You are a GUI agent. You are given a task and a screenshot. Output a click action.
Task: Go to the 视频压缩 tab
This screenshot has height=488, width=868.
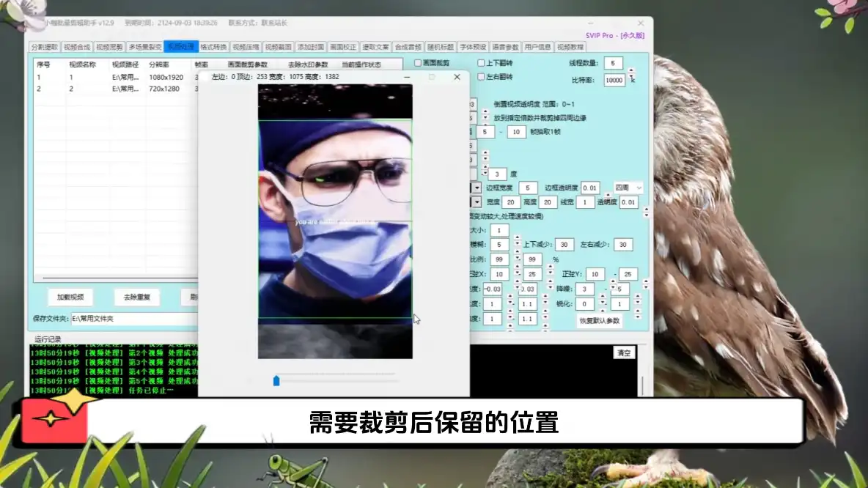pyautogui.click(x=246, y=47)
